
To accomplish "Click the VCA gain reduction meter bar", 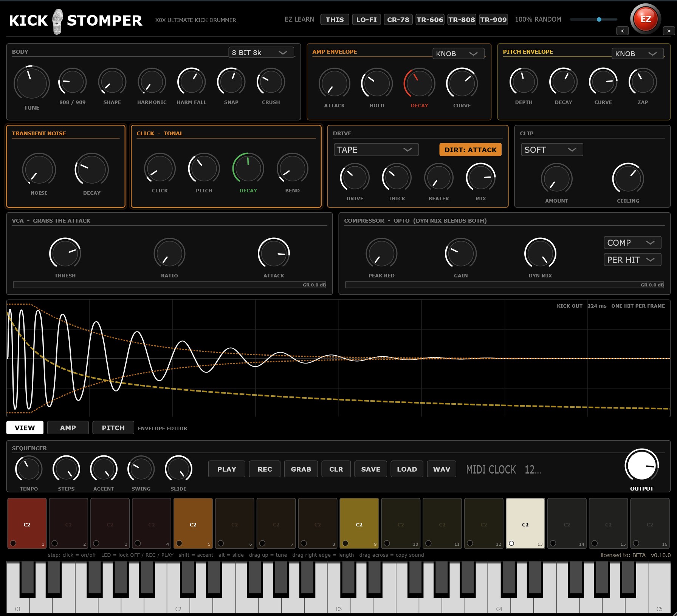I will (x=170, y=285).
